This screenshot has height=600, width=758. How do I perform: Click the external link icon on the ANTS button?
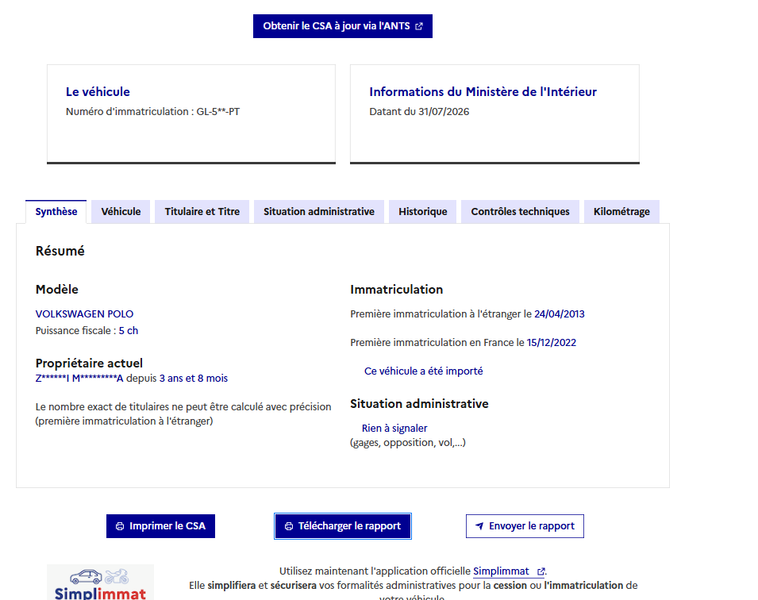419,26
